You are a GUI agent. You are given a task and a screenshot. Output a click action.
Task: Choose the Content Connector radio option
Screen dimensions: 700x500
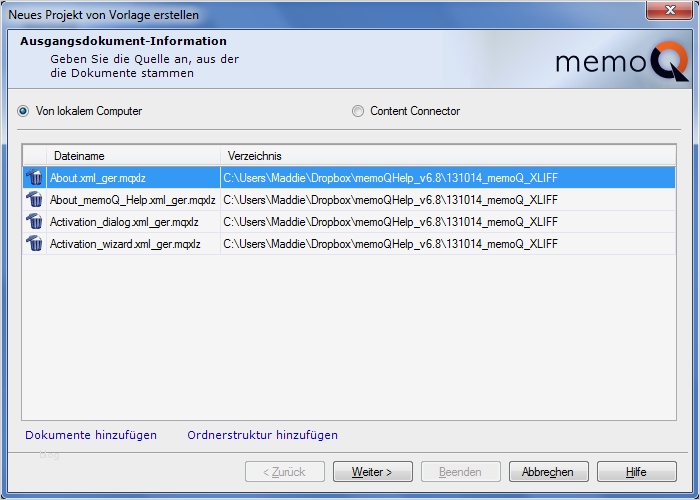(358, 111)
